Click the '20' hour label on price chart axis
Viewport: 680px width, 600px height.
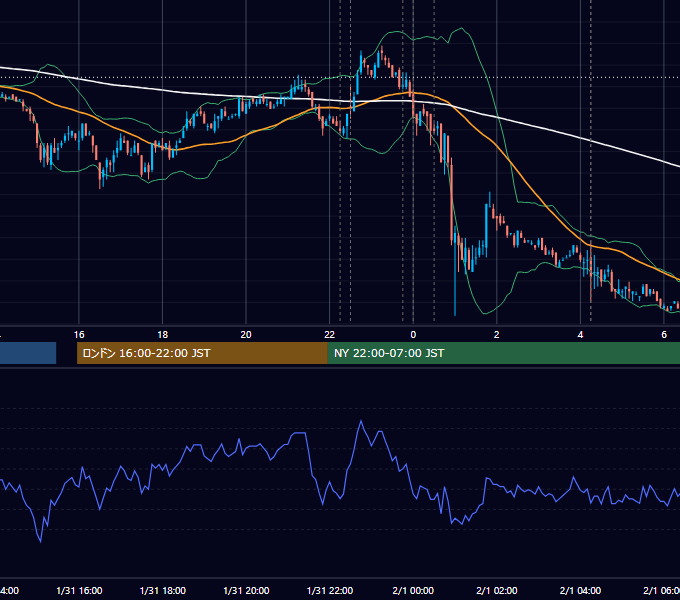[246, 335]
